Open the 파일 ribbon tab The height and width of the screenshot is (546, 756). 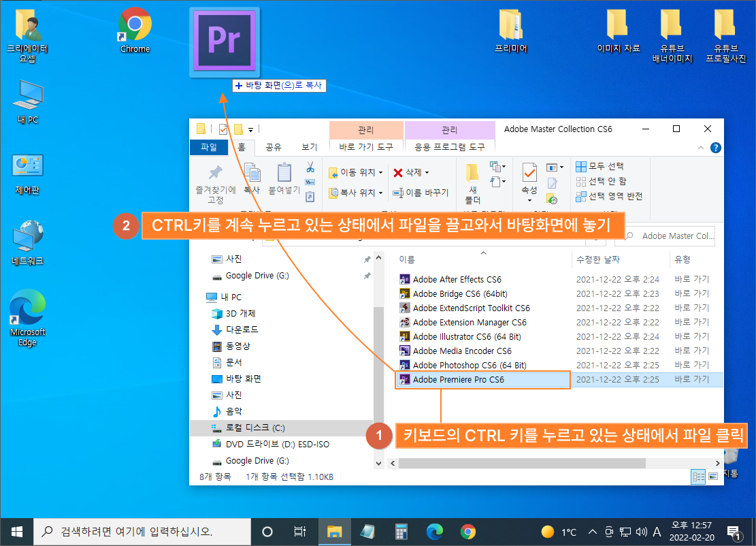pyautogui.click(x=209, y=147)
